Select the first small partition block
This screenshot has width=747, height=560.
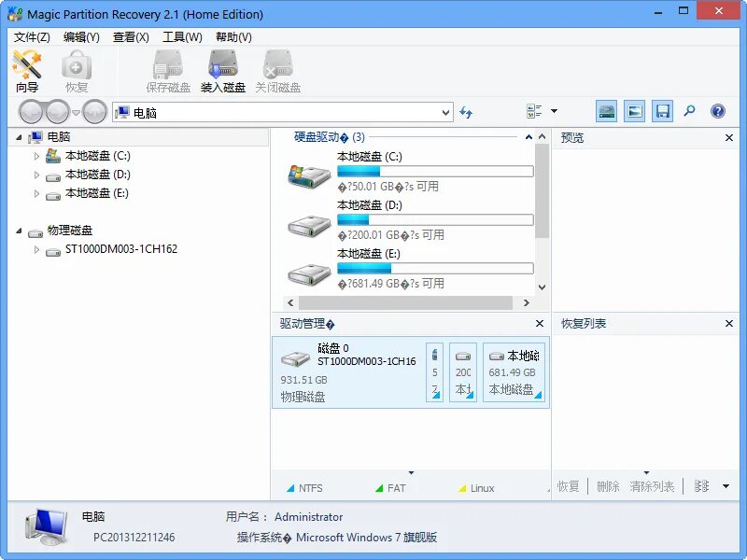click(x=434, y=372)
